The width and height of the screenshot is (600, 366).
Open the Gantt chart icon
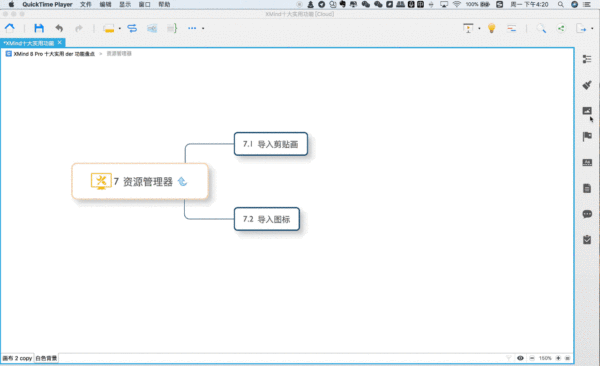tap(512, 28)
